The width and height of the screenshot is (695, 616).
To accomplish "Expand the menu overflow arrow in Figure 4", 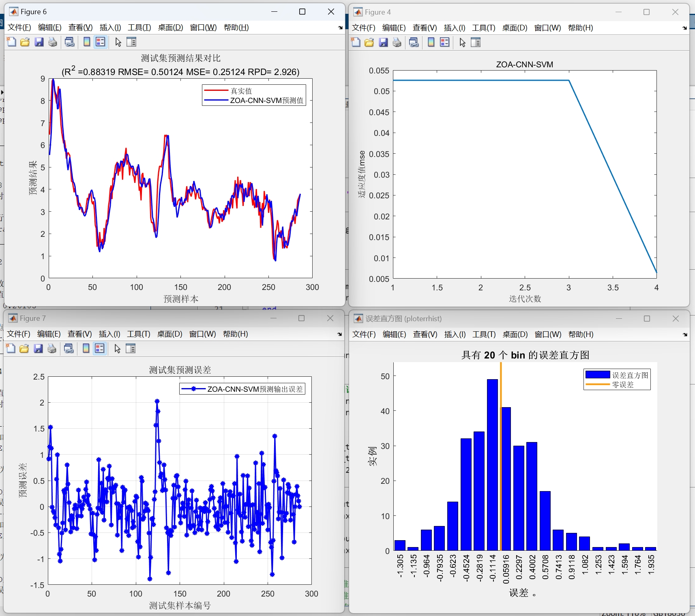I will (x=684, y=28).
